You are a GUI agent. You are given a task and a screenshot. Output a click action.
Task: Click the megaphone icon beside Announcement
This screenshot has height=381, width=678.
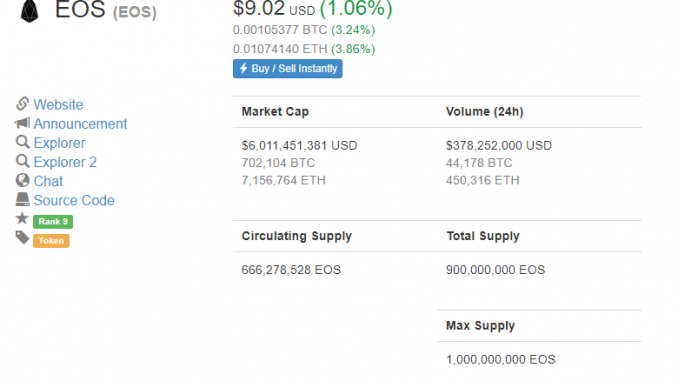point(22,123)
